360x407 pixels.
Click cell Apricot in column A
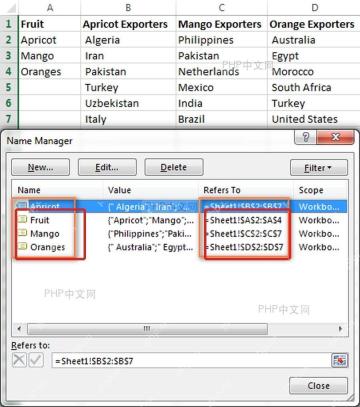pos(49,40)
